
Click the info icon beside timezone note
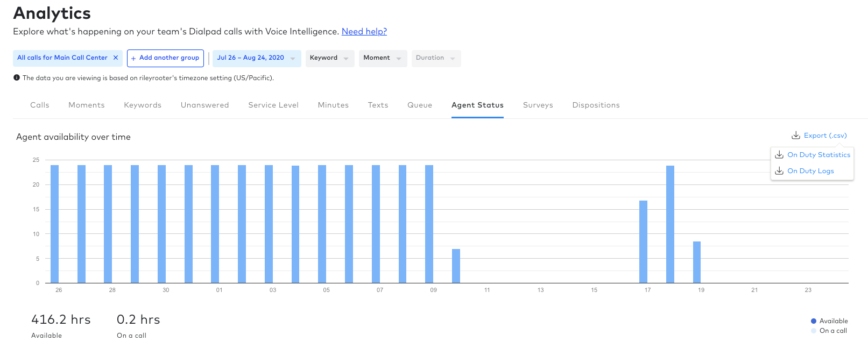coord(17,77)
